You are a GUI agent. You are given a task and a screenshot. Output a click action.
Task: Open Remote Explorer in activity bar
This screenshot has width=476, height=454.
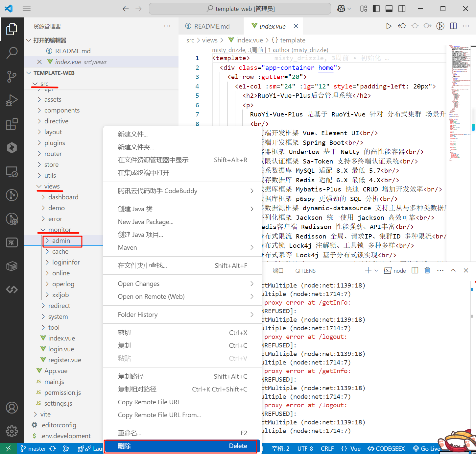click(12, 171)
